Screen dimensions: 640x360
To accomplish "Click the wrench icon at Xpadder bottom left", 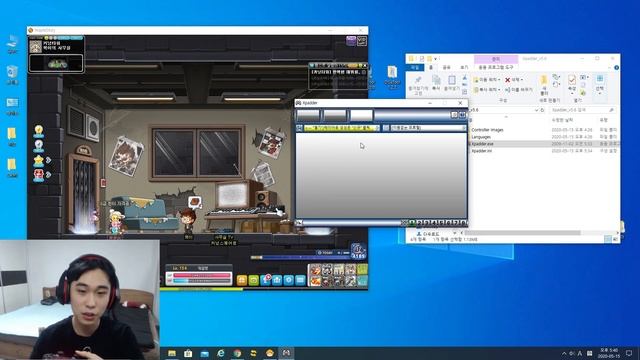I will 299,223.
